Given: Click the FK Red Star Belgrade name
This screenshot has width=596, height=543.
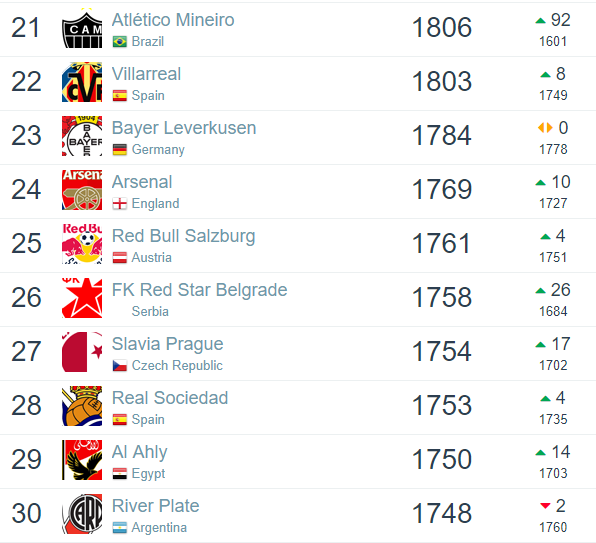Looking at the screenshot, I should click(200, 290).
